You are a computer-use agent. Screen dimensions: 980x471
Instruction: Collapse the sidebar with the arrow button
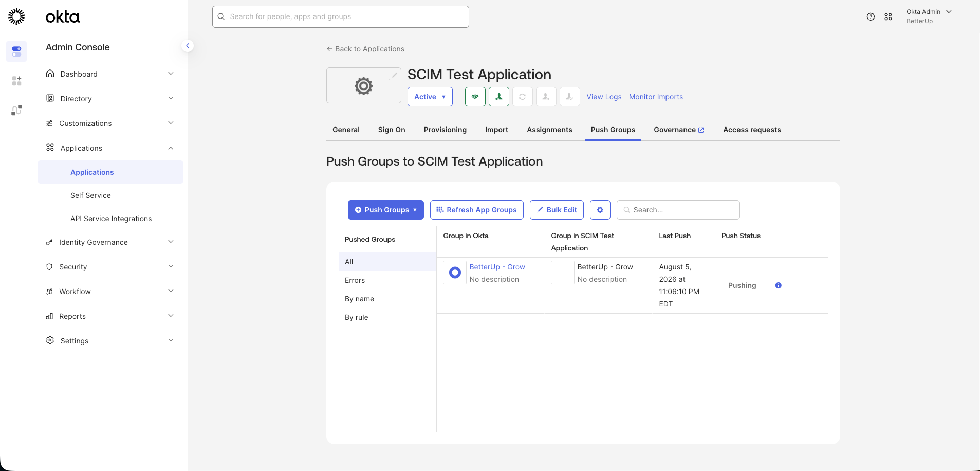pos(188,46)
